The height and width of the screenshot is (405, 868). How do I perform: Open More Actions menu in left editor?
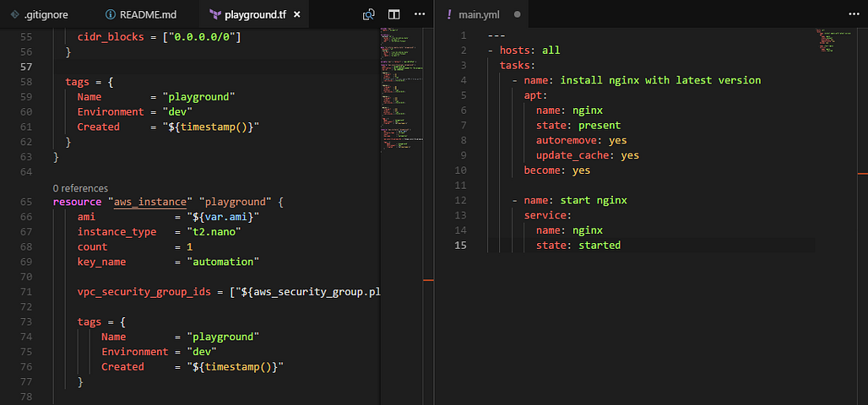[x=420, y=14]
